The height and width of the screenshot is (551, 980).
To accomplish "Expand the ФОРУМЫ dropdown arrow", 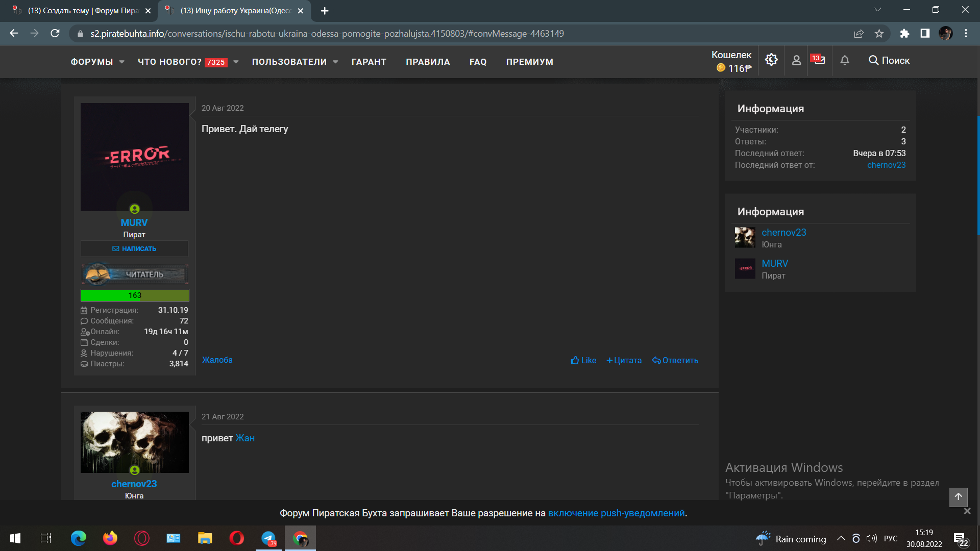I will point(121,62).
